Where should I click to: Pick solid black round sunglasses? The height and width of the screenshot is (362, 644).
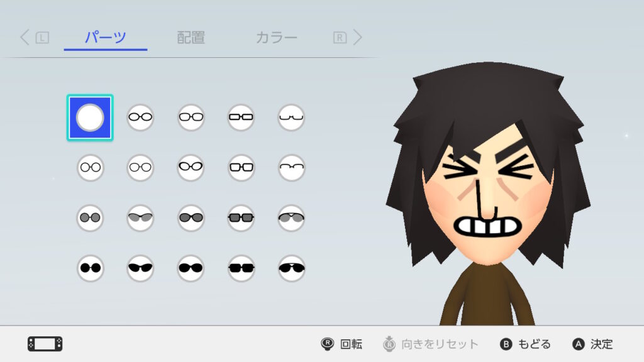[90, 268]
